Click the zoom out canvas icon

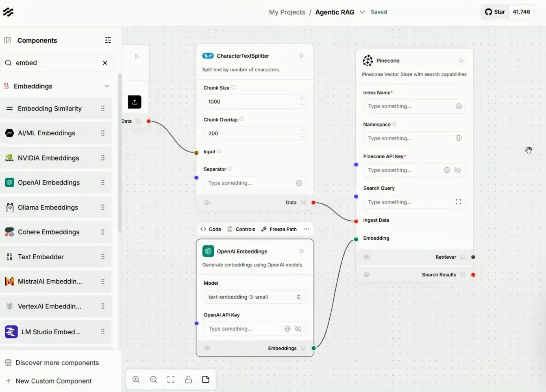click(x=154, y=379)
